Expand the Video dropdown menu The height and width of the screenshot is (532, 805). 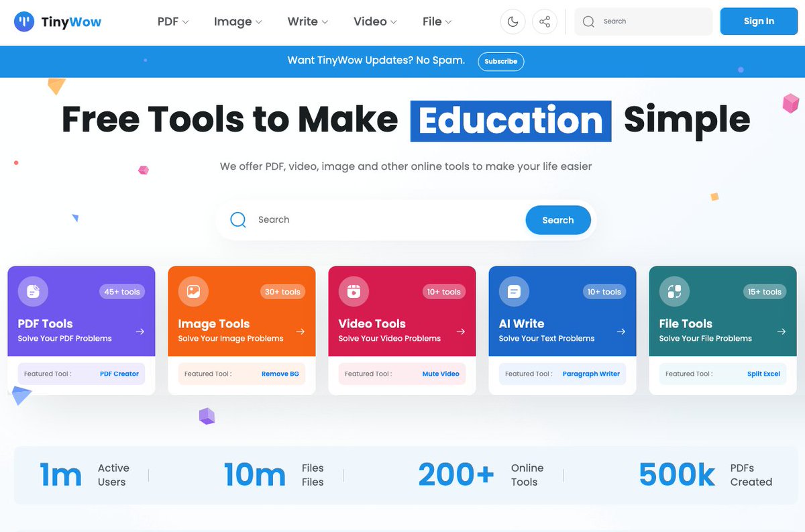(375, 21)
